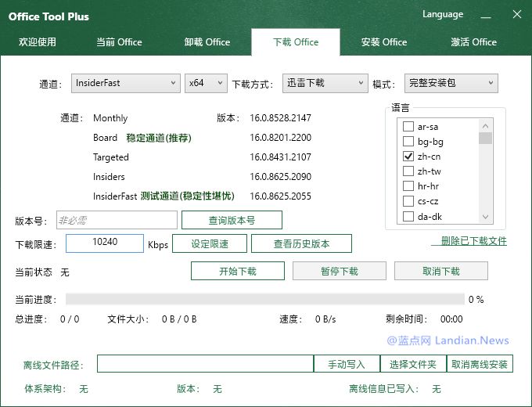
Task: Click the 稳定通道(推荐) label
Action: (159, 138)
